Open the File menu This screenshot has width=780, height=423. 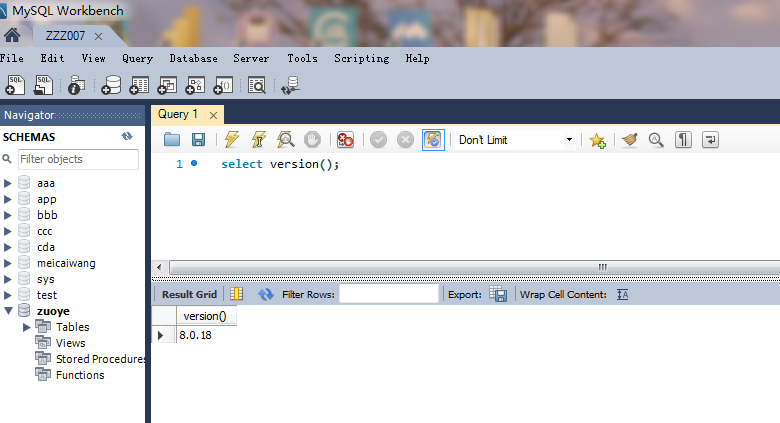pos(12,58)
